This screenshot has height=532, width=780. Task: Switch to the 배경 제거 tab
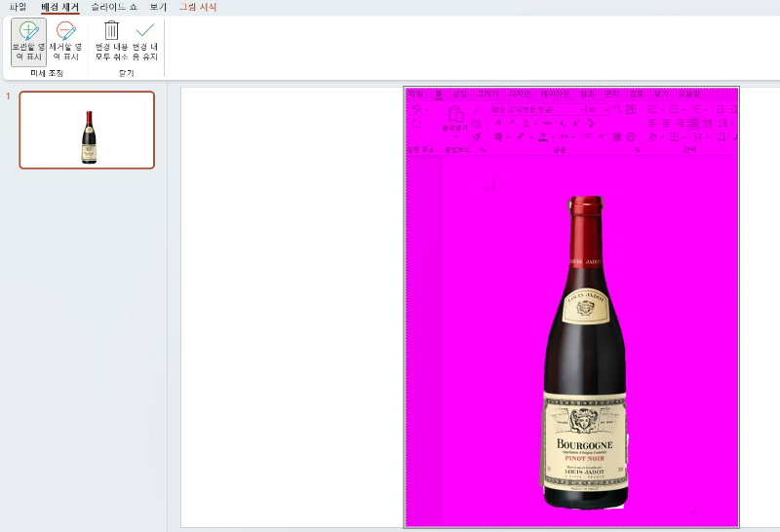60,7
